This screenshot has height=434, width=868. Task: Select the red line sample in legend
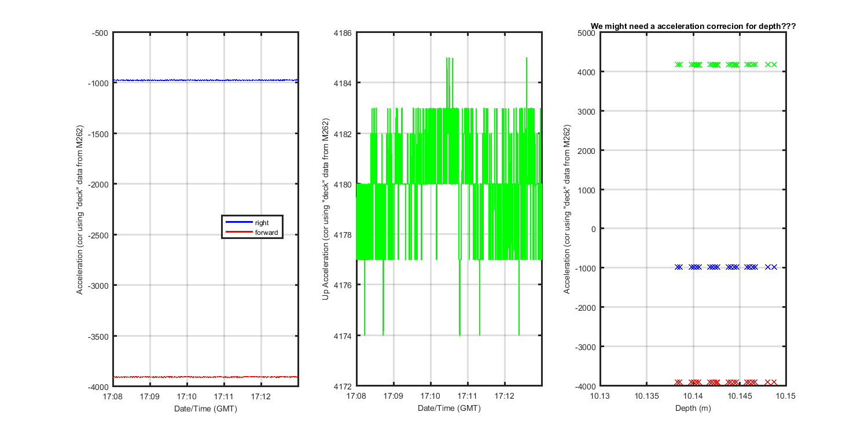(238, 233)
